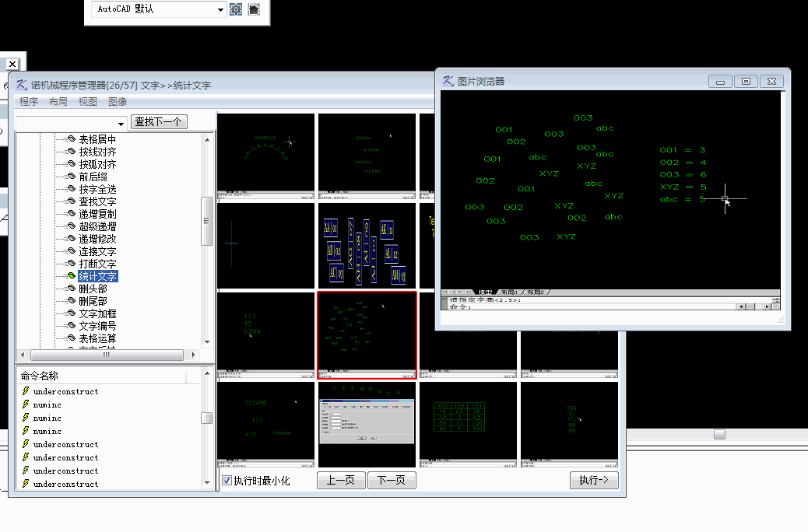808x532 pixels.
Task: Click the icon beside 递增复制
Action: click(72, 213)
